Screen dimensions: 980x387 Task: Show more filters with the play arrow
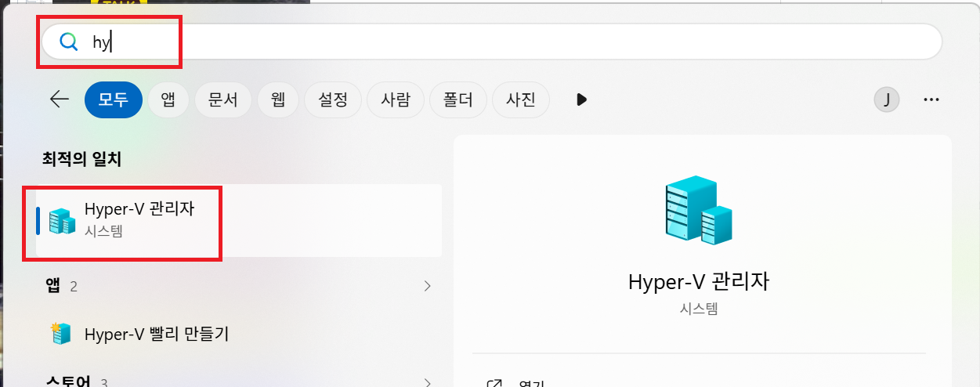click(581, 99)
